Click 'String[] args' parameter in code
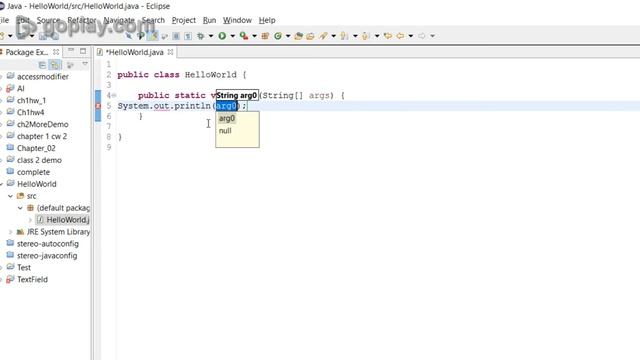 tap(297, 96)
